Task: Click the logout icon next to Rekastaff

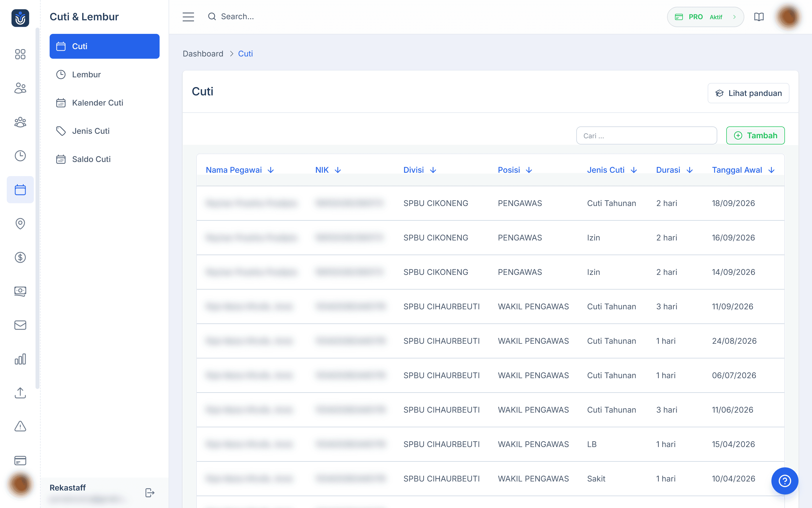Action: [x=150, y=492]
